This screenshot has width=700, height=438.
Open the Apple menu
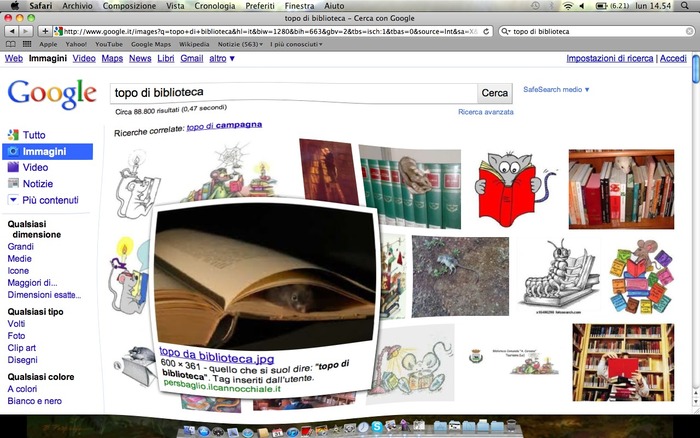[x=15, y=5]
